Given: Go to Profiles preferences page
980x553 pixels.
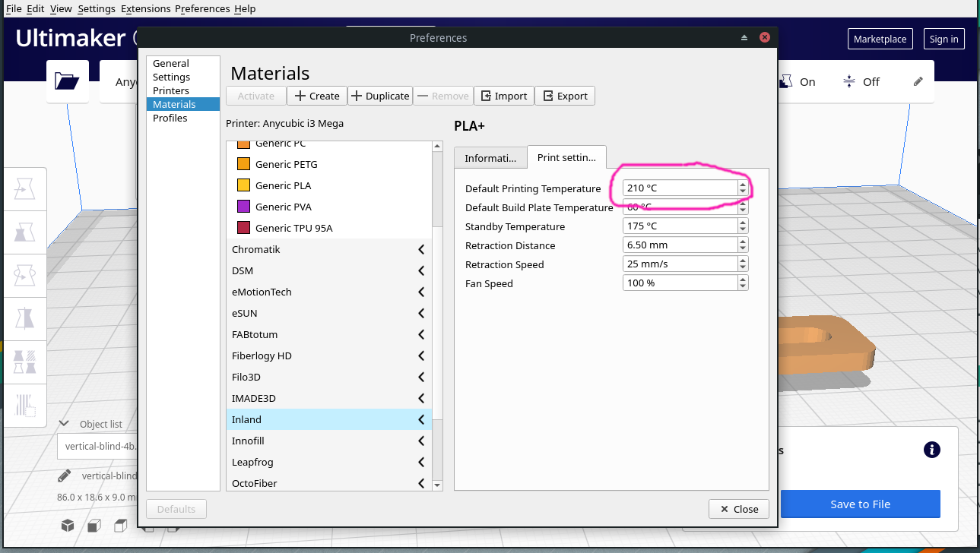Looking at the screenshot, I should point(182,118).
